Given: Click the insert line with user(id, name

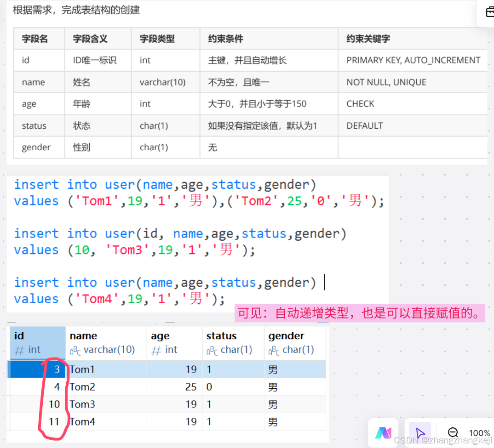Looking at the screenshot, I should [180, 233].
